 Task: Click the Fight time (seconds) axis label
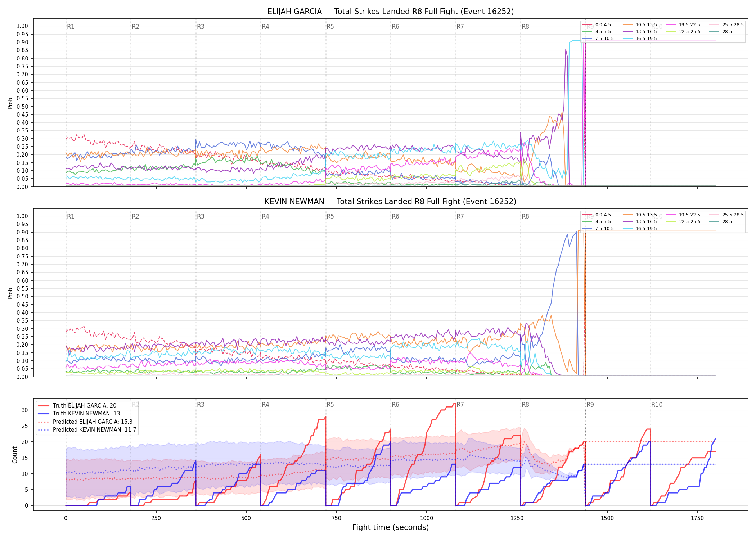click(x=391, y=527)
